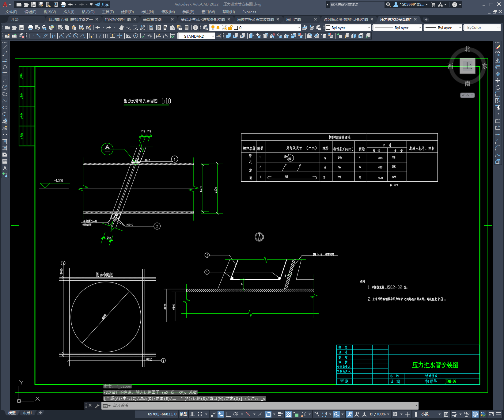This screenshot has width=504, height=420.
Task: Select the Move tool in the modify toolbar
Action: [498, 81]
